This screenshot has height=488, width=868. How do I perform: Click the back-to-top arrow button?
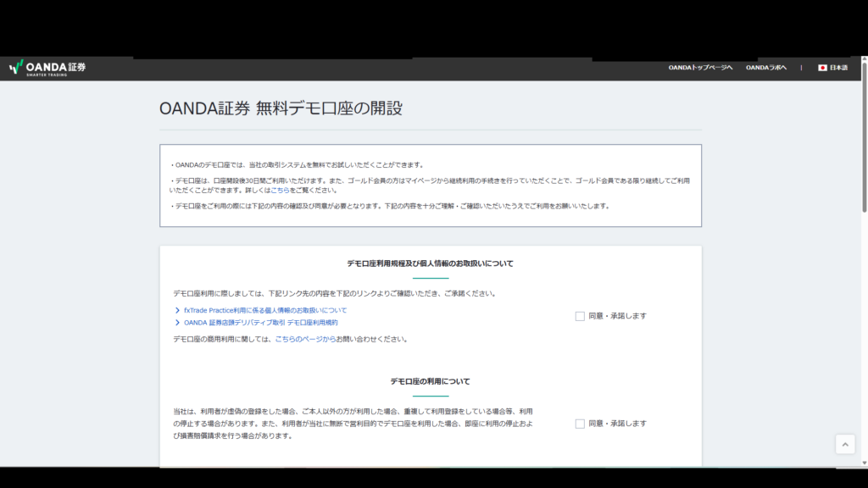[x=845, y=444]
